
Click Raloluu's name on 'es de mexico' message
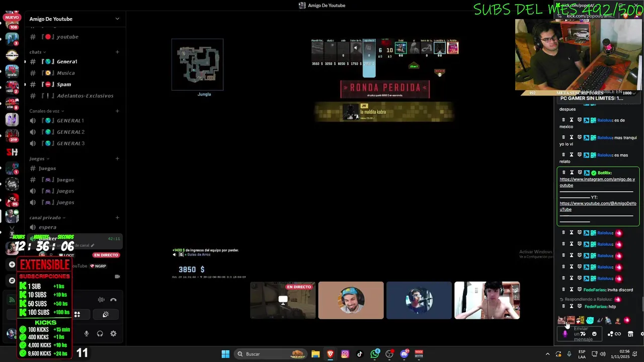(x=604, y=120)
